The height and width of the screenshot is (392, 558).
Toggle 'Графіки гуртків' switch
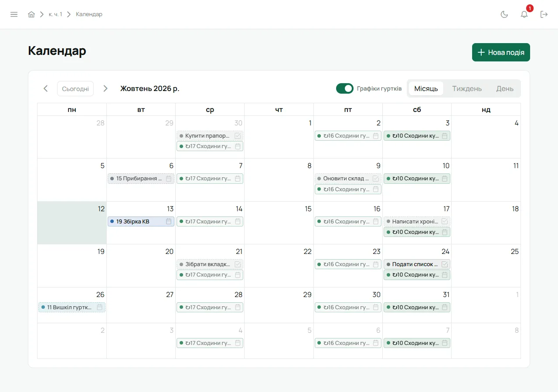pyautogui.click(x=345, y=88)
